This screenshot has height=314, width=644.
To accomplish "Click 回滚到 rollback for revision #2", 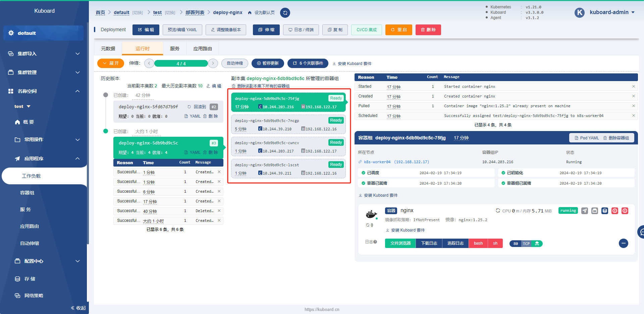I will (197, 107).
